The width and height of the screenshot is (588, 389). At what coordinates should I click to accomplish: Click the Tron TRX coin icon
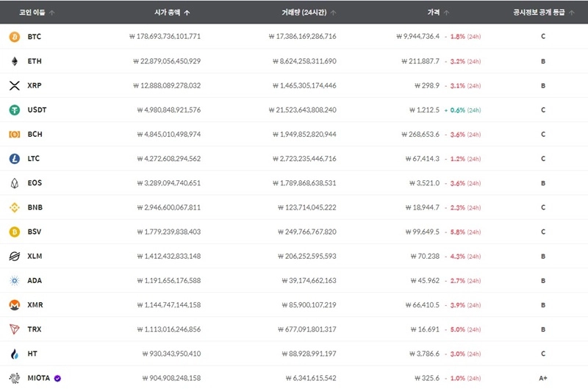click(14, 329)
